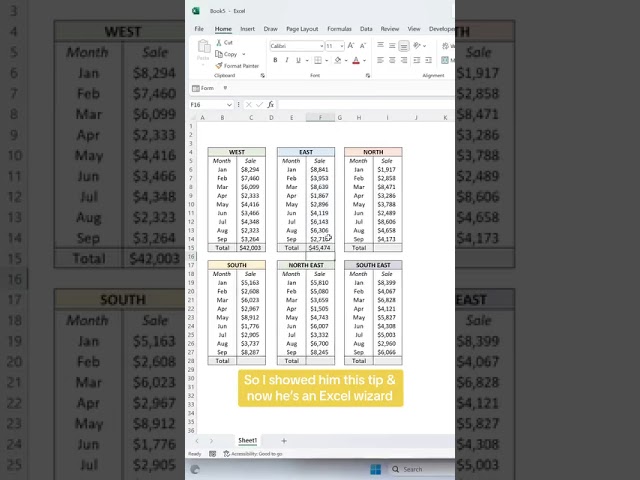Switch to the Page Layout tab
640x480 pixels.
point(302,29)
